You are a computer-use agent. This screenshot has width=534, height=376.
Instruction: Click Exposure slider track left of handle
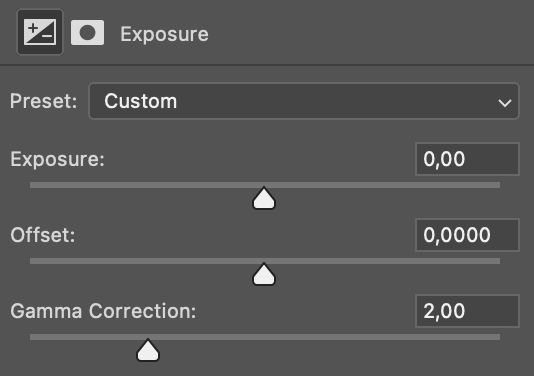pos(141,185)
